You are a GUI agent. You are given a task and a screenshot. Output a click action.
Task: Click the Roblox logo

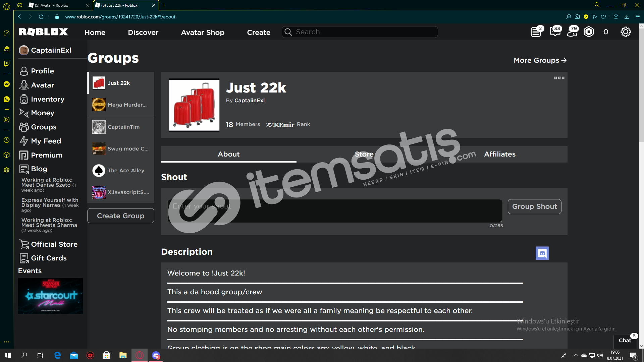(x=43, y=32)
